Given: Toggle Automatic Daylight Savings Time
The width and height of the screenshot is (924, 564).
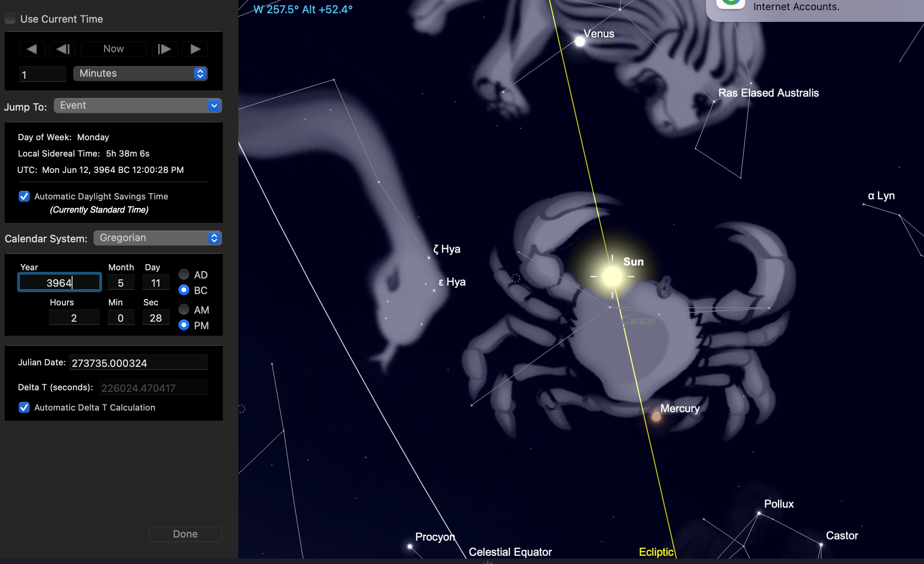Looking at the screenshot, I should pyautogui.click(x=24, y=196).
